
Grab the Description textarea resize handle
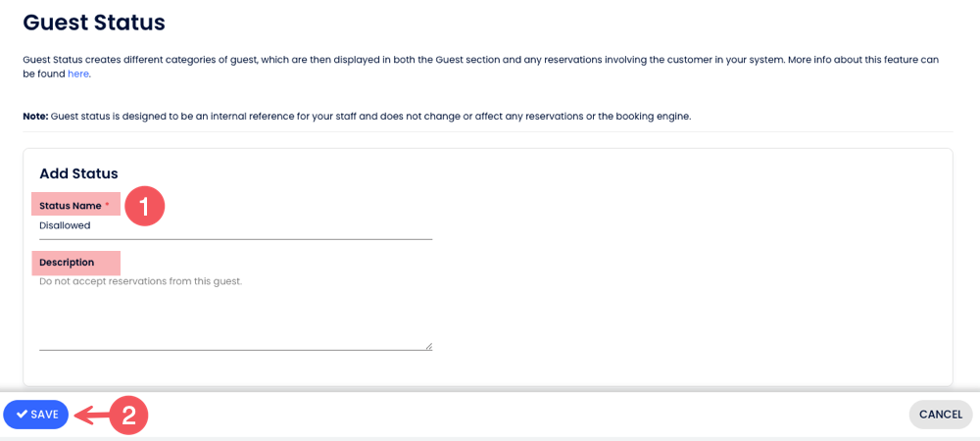pos(428,346)
